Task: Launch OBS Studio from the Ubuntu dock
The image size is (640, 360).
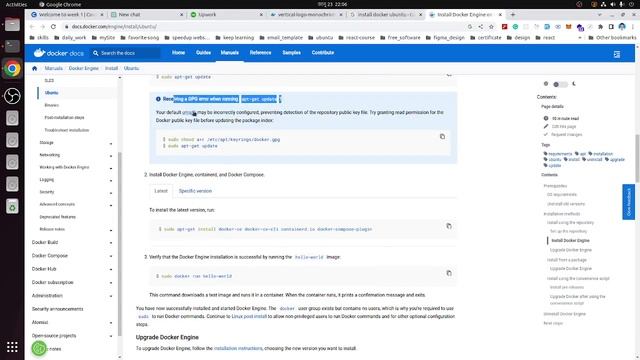Action: point(12,96)
